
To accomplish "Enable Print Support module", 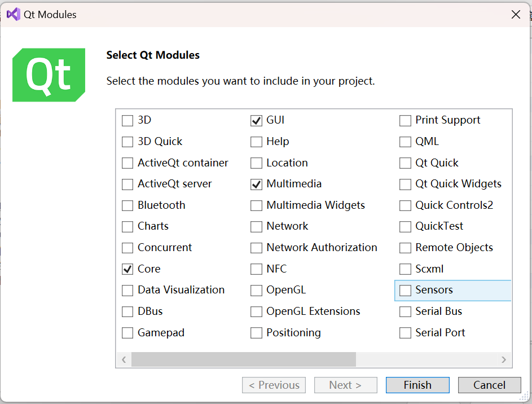I will pyautogui.click(x=405, y=120).
